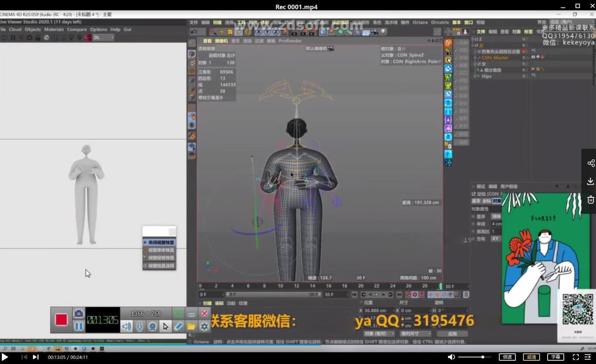Open the recorder output folder icon
Viewport: 596px width, 364px height.
tap(191, 327)
